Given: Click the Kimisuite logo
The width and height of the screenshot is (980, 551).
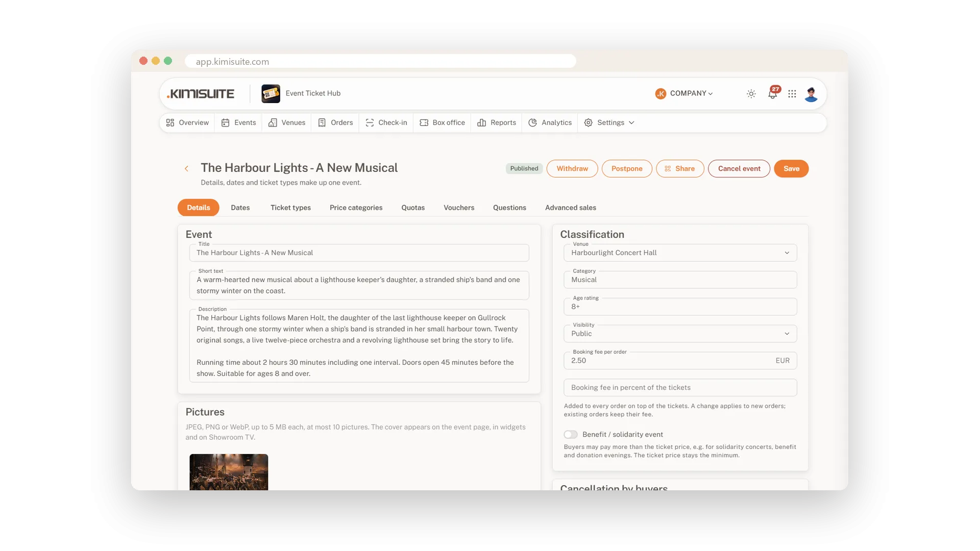Looking at the screenshot, I should (201, 94).
